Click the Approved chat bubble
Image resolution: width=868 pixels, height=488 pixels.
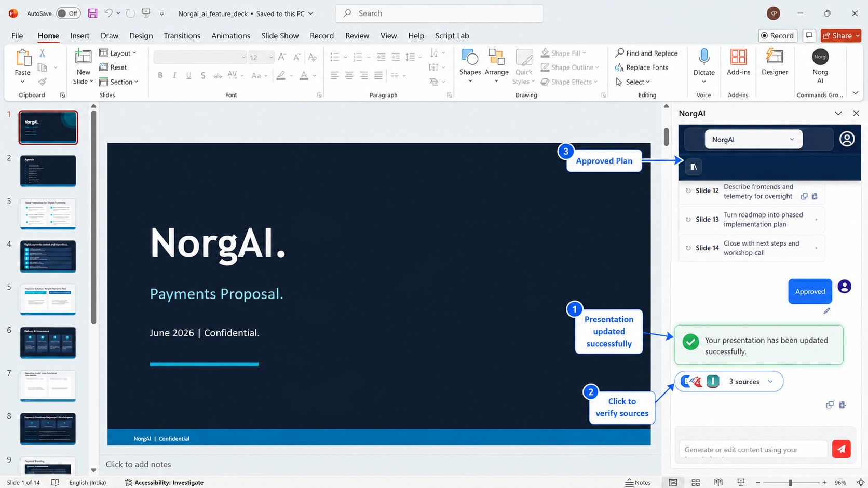pos(810,291)
